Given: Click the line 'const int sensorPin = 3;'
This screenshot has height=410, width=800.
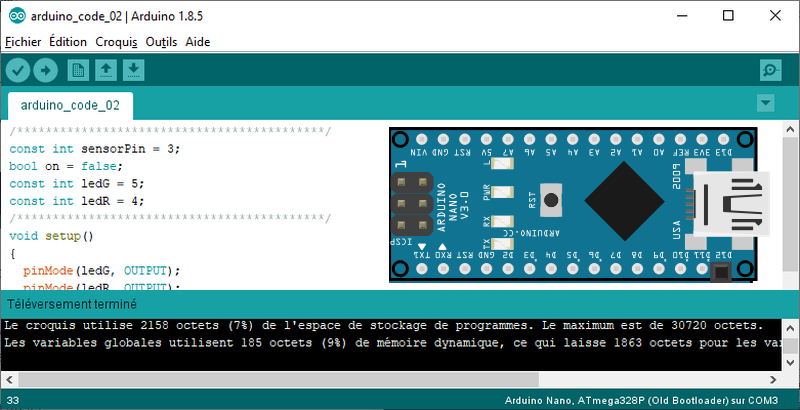Looking at the screenshot, I should click(x=95, y=149).
